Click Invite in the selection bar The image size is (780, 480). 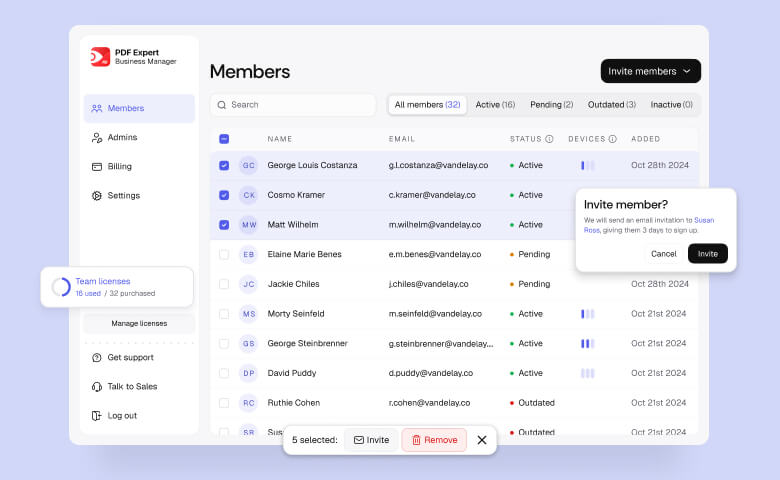(x=372, y=440)
